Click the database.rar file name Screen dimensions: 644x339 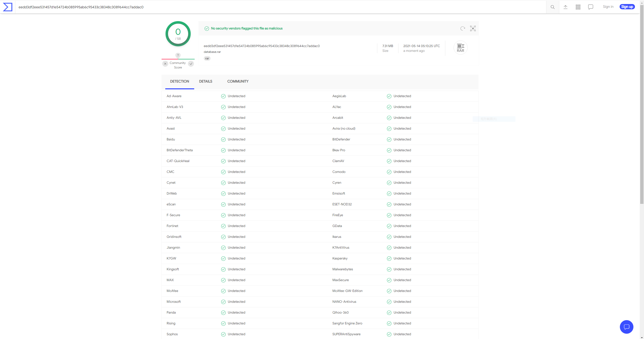[x=212, y=52]
